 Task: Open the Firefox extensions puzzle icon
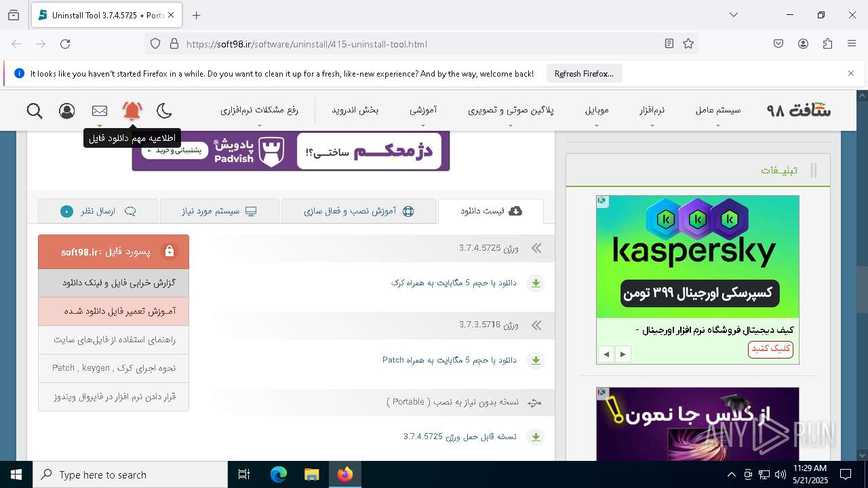[827, 44]
